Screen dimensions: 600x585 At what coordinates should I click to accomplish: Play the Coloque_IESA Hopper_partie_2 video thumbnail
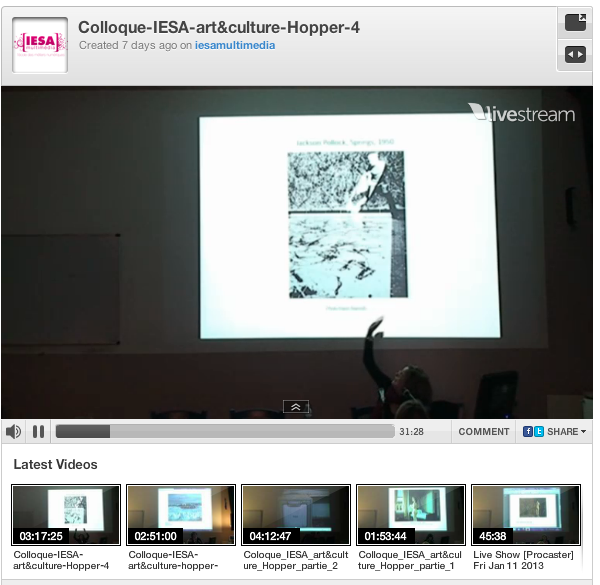(x=296, y=515)
